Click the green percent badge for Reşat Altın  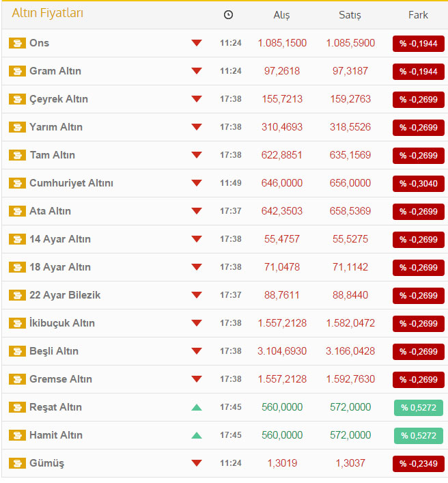(x=419, y=407)
